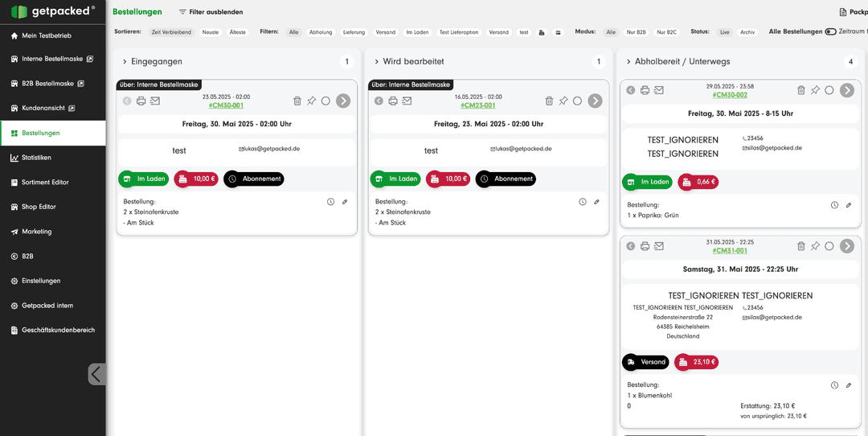Filter orders by Nur B2B mode

(637, 32)
